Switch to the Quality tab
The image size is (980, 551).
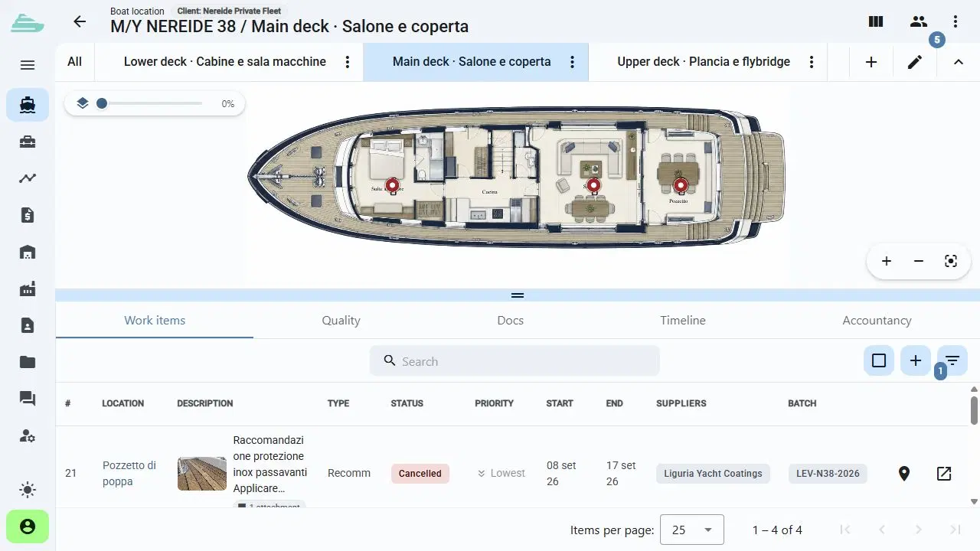341,321
